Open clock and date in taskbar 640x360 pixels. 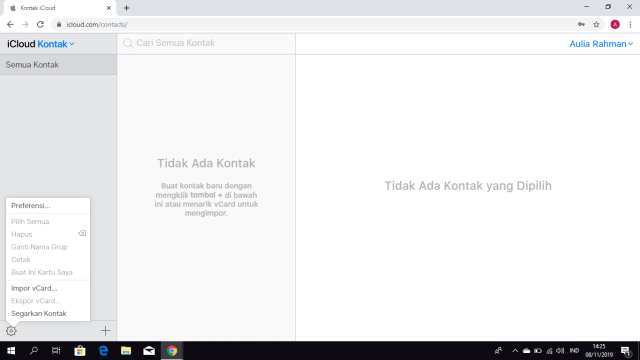(599, 351)
